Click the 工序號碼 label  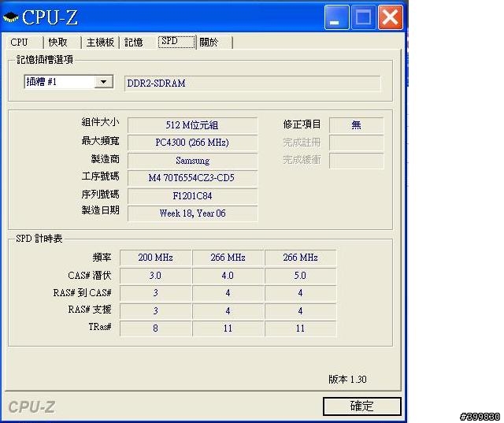pos(100,176)
